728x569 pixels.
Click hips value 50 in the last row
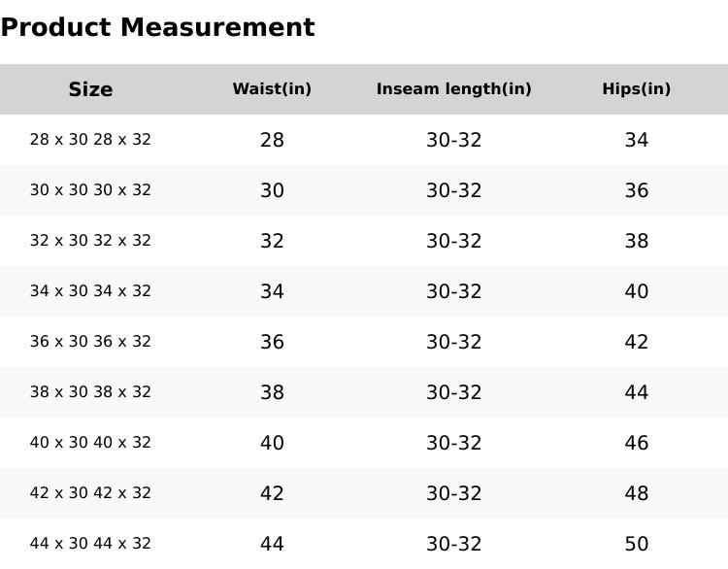[x=636, y=544]
